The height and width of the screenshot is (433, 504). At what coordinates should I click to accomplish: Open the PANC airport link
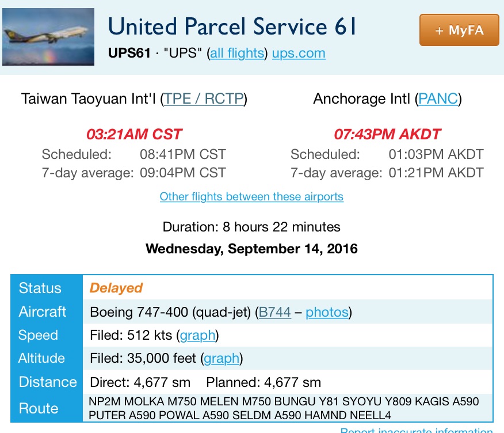(438, 99)
